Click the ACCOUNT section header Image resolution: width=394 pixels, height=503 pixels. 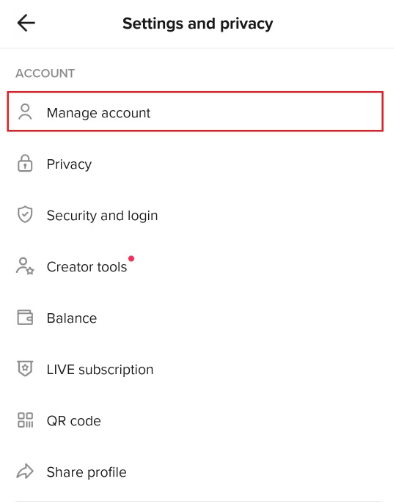pos(45,73)
